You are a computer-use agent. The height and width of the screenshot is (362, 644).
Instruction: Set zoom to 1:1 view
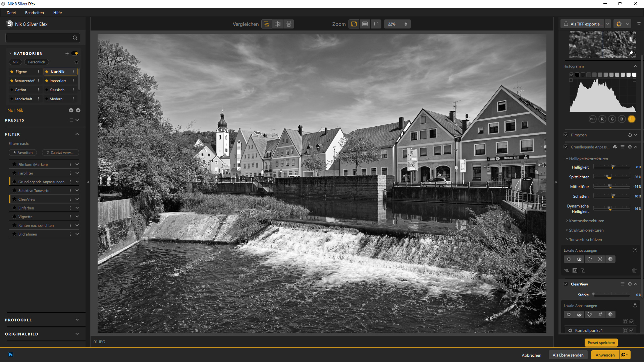tap(376, 24)
